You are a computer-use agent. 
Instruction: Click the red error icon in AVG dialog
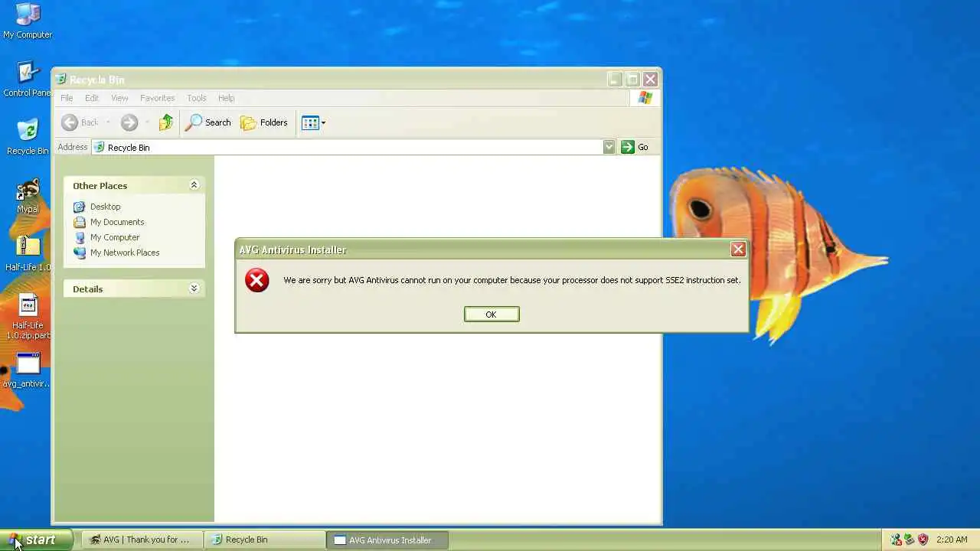click(x=257, y=280)
